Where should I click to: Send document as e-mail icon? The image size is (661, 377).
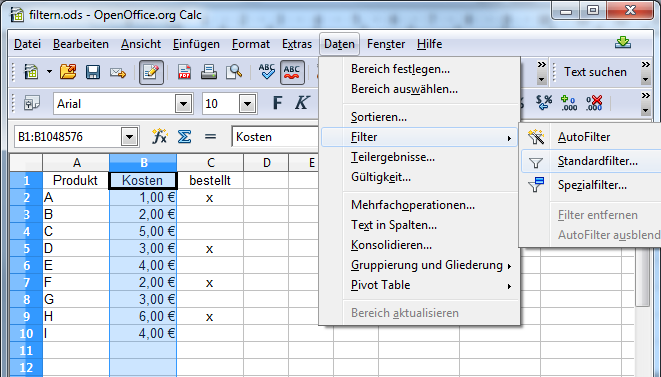(118, 73)
